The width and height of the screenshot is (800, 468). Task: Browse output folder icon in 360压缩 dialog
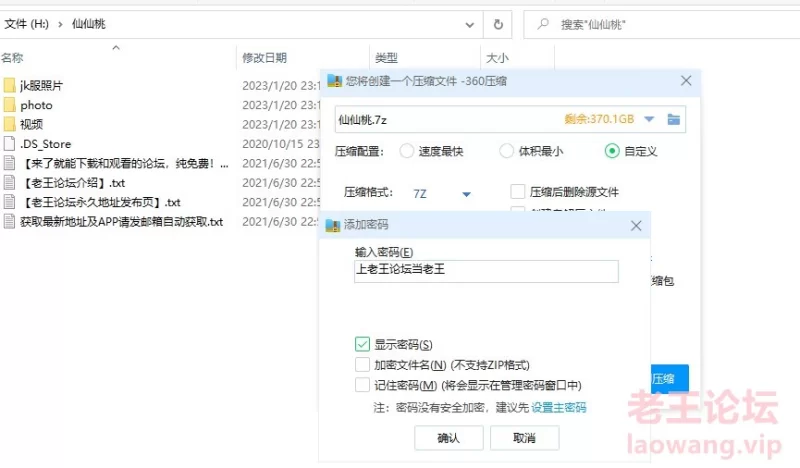(673, 119)
